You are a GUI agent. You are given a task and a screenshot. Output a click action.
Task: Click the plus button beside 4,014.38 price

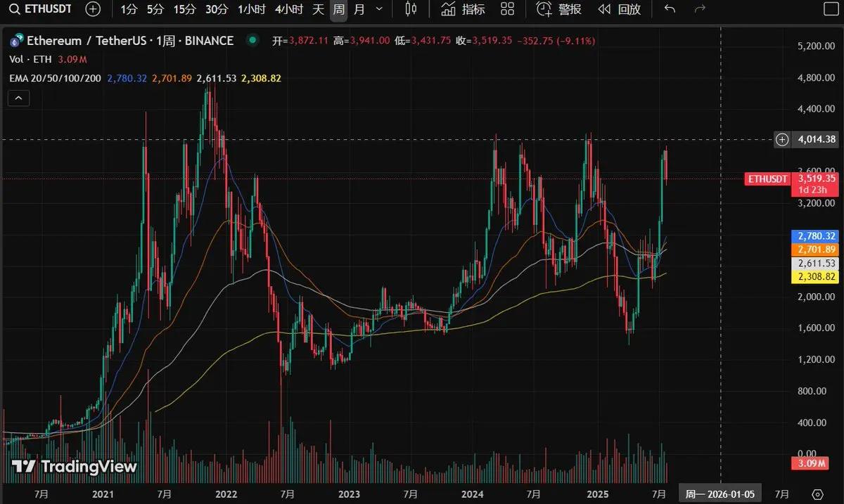click(x=782, y=139)
